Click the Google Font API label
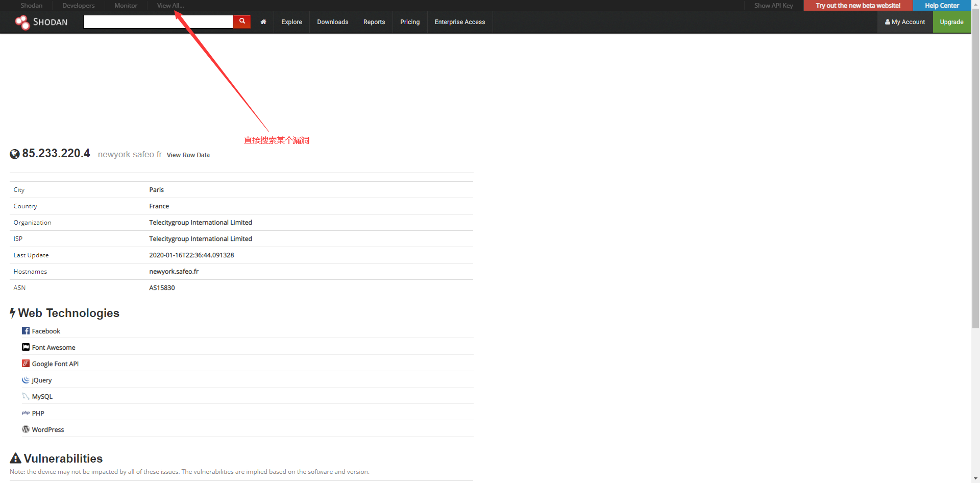The width and height of the screenshot is (980, 483). tap(55, 364)
